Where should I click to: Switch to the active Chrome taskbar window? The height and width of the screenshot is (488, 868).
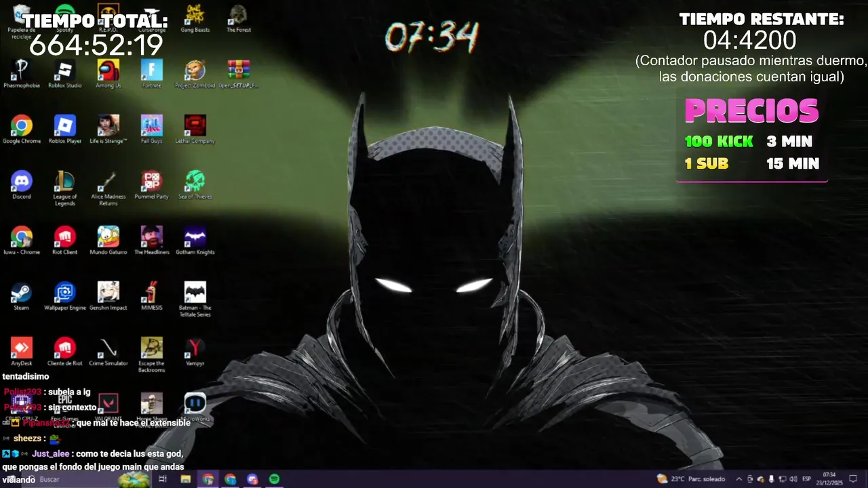coord(208,479)
